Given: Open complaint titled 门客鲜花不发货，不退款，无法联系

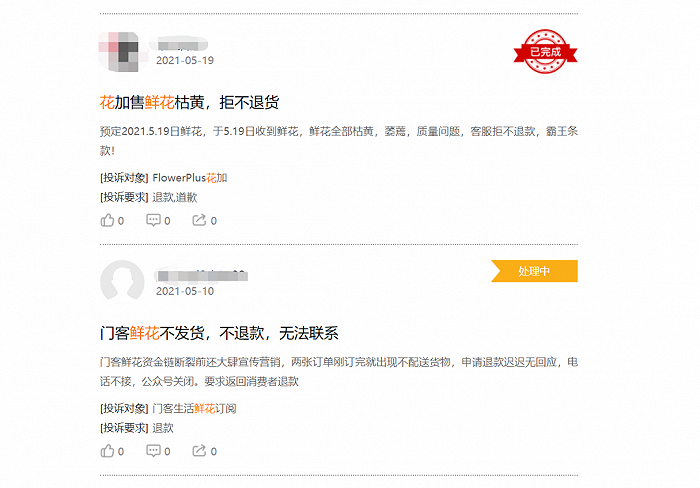Looking at the screenshot, I should coord(219,334).
